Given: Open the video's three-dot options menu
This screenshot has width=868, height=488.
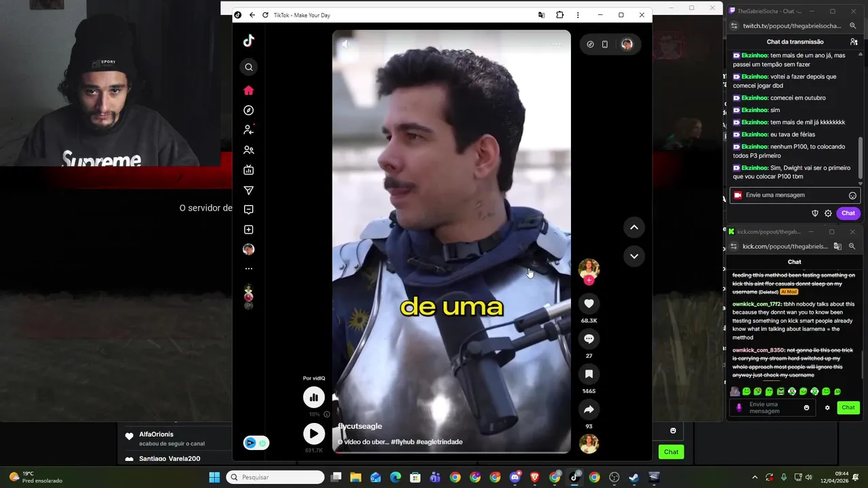Looking at the screenshot, I should pyautogui.click(x=556, y=45).
